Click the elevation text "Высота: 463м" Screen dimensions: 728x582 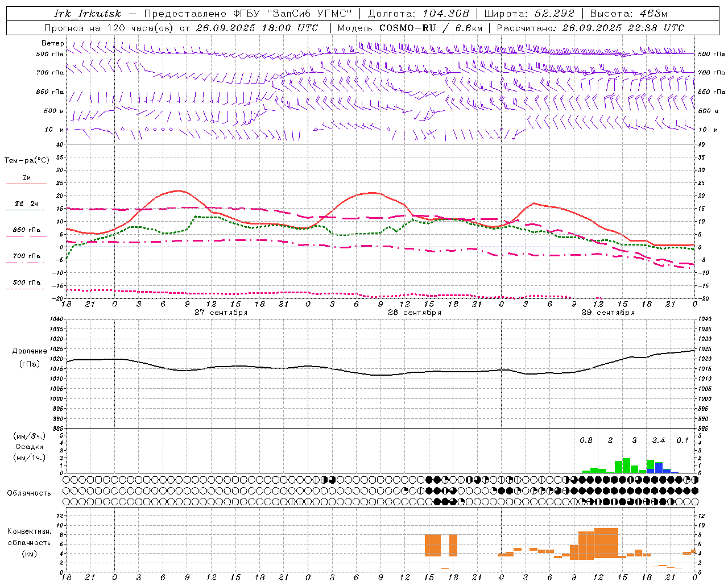628,14
